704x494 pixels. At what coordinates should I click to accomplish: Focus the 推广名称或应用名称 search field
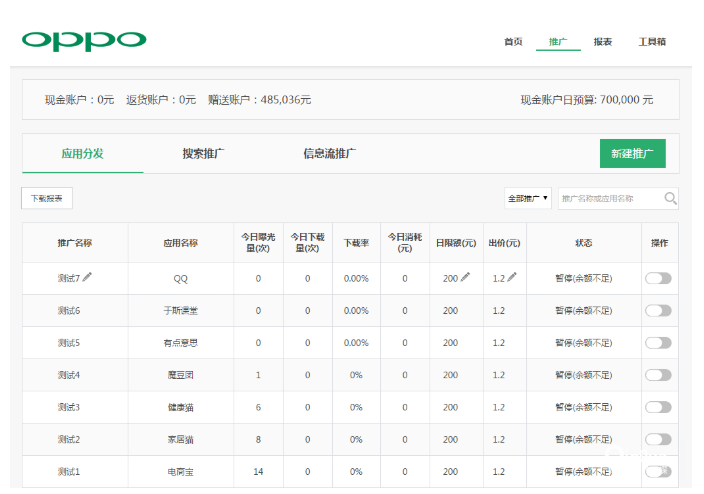[609, 198]
